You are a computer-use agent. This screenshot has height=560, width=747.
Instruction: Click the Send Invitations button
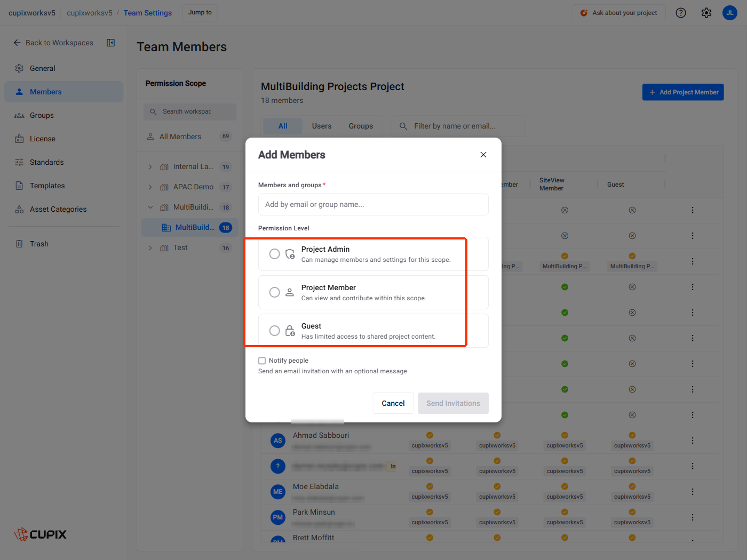[x=454, y=403]
